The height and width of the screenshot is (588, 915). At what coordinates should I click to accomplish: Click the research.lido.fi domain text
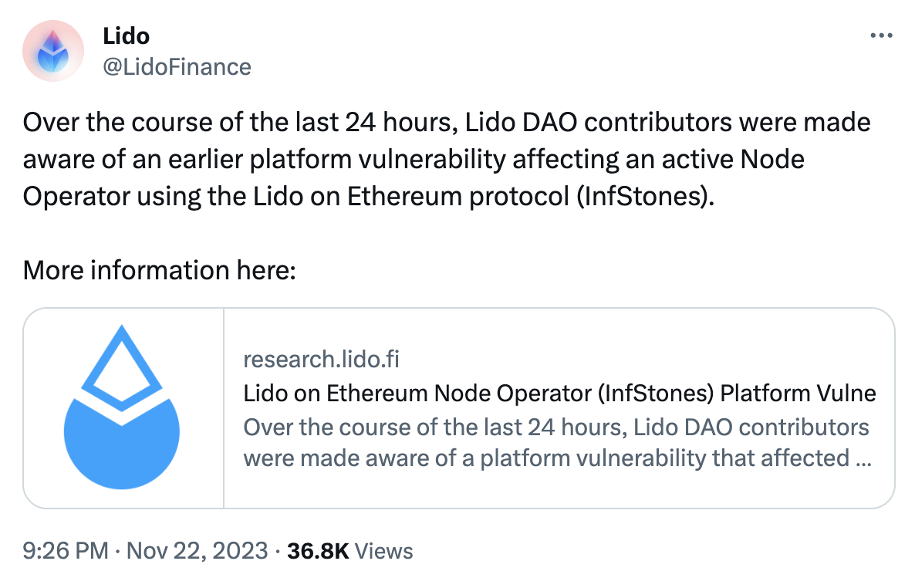pyautogui.click(x=321, y=359)
